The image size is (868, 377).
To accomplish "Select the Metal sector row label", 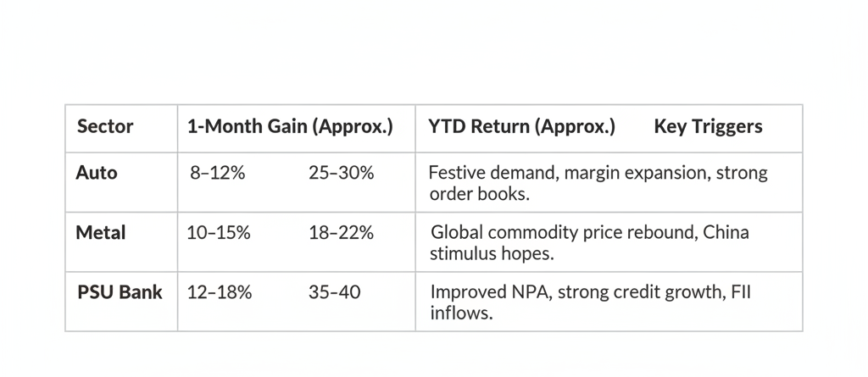I will (100, 232).
